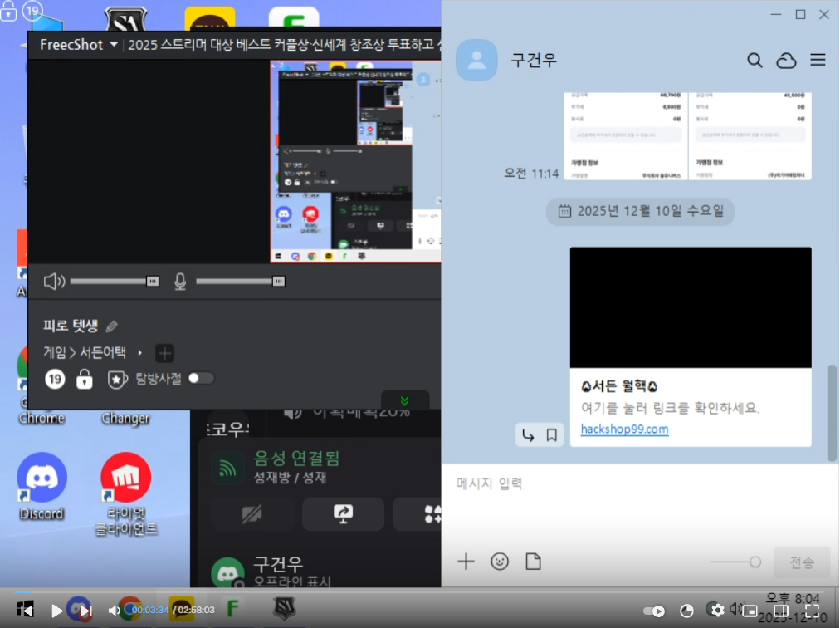Image resolution: width=840 pixels, height=628 pixels.
Task: Click the cloud drawer icon in chat
Action: pos(786,60)
